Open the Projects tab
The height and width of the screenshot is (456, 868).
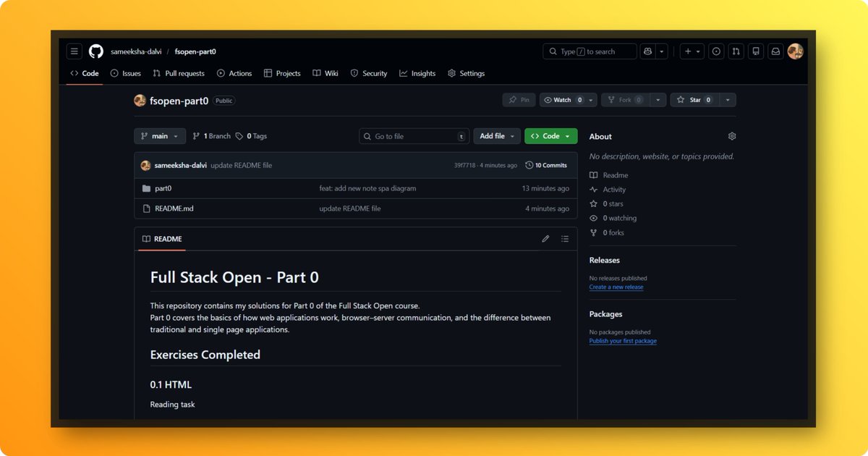coord(282,73)
